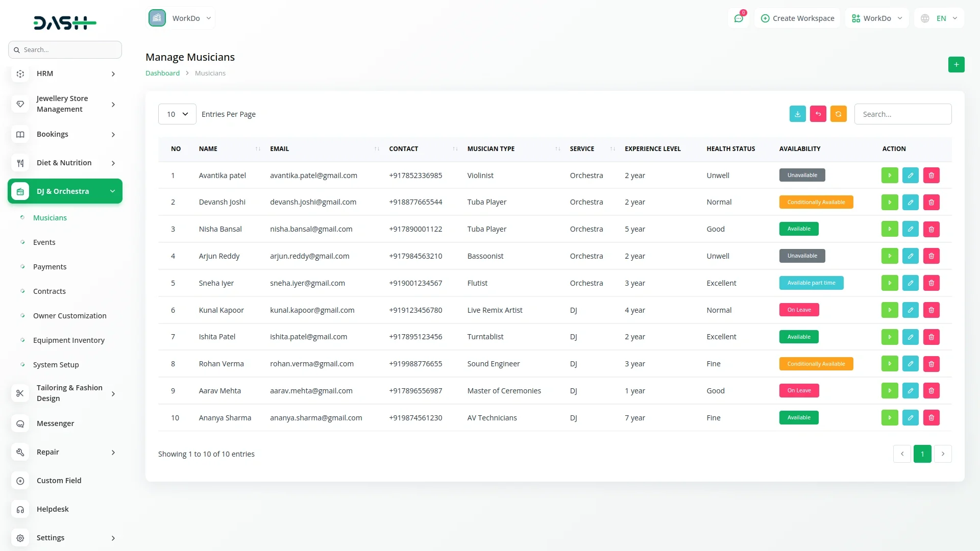
Task: Sort table by Musician Type column
Action: tap(491, 149)
